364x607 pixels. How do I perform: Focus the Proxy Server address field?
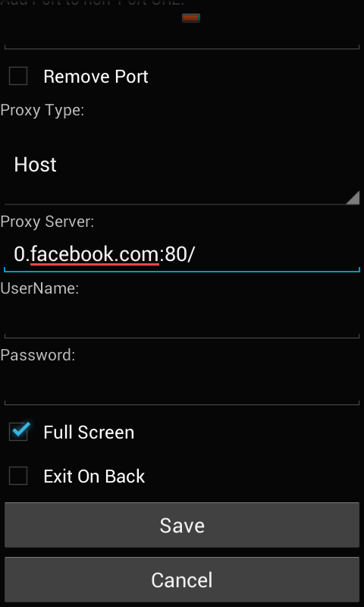coord(182,254)
